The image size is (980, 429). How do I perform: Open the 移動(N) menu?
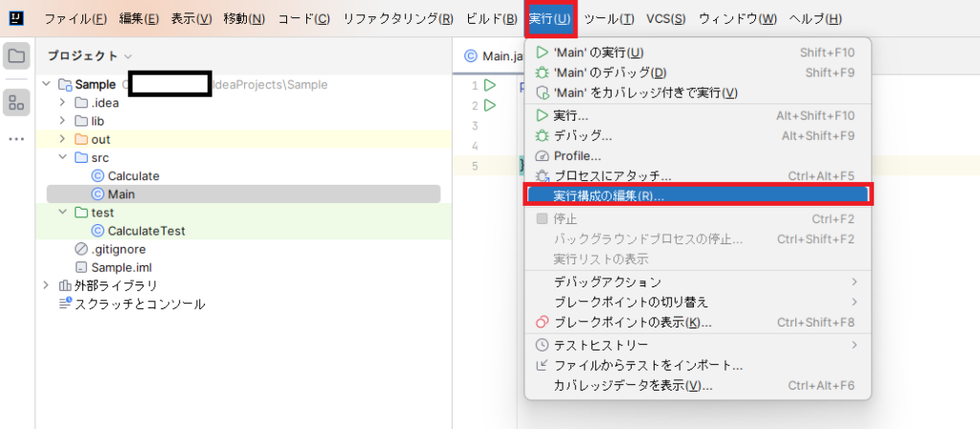pyautogui.click(x=244, y=19)
